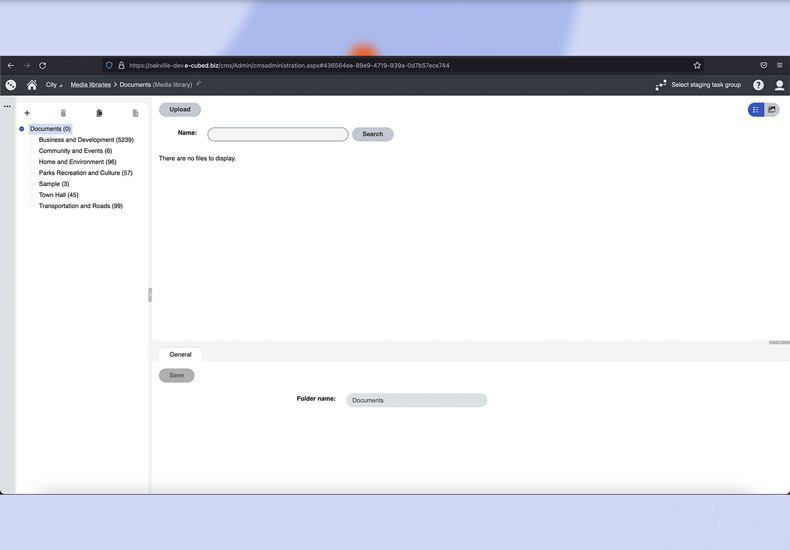
Task: Click the Kentico application list logo
Action: pos(11,85)
